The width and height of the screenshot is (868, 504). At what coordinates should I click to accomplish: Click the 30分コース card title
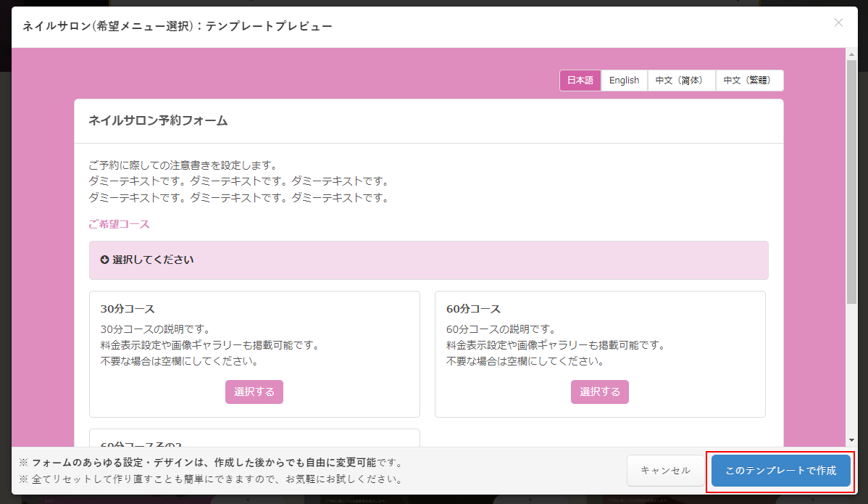[x=128, y=309]
